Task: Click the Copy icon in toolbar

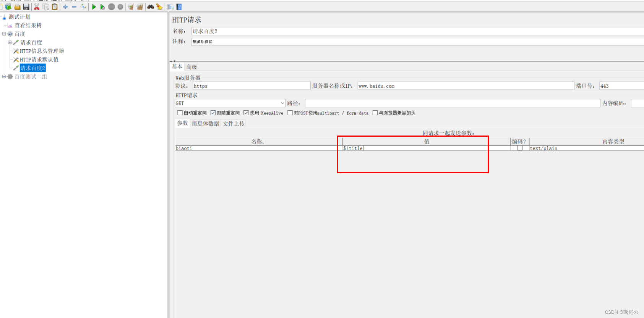Action: (x=46, y=7)
